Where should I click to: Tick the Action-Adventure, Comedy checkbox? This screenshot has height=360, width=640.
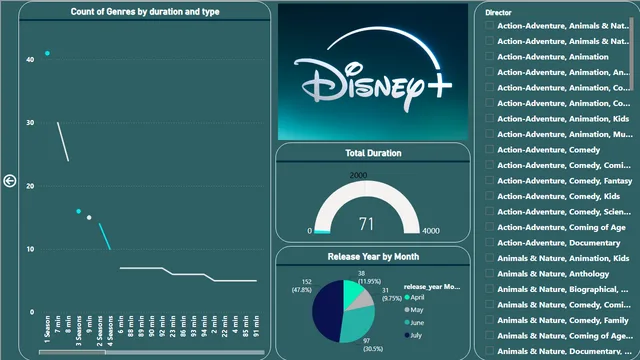tap(489, 149)
